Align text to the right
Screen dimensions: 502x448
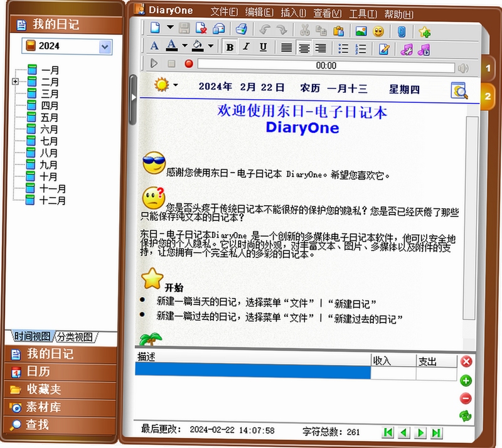[x=321, y=49]
